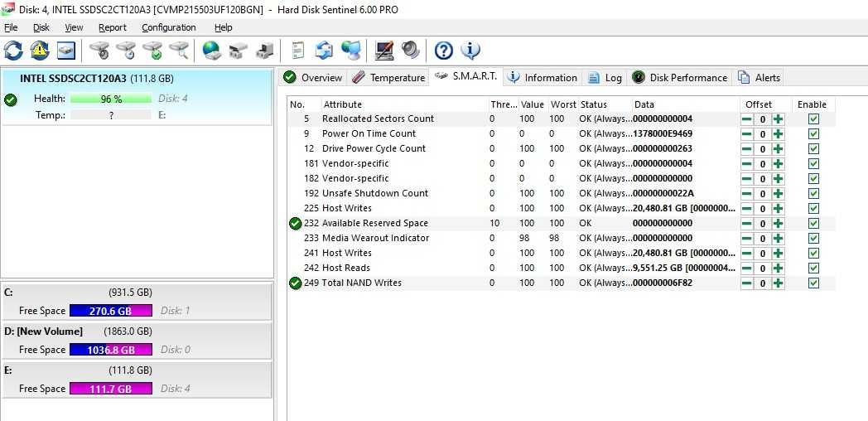Click the stacked drives toolbar icon
The width and height of the screenshot is (868, 421).
[239, 51]
